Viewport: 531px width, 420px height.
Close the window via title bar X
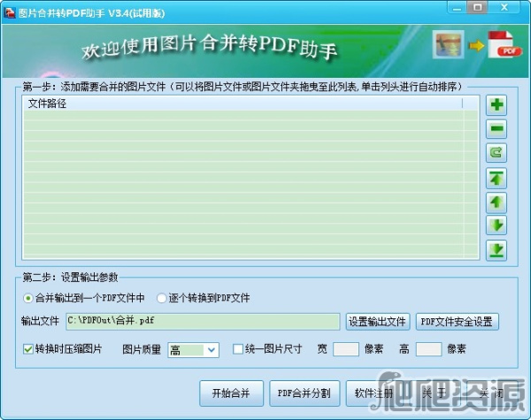(x=504, y=7)
